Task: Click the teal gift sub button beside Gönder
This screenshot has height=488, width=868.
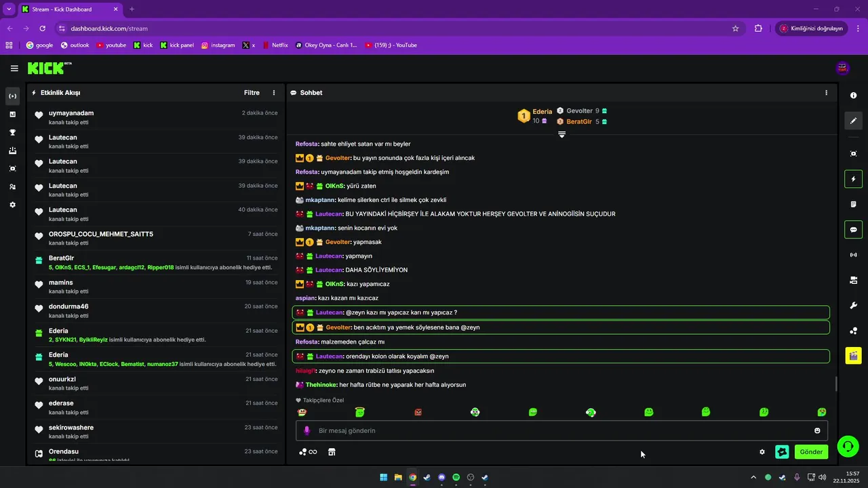Action: pos(782,452)
